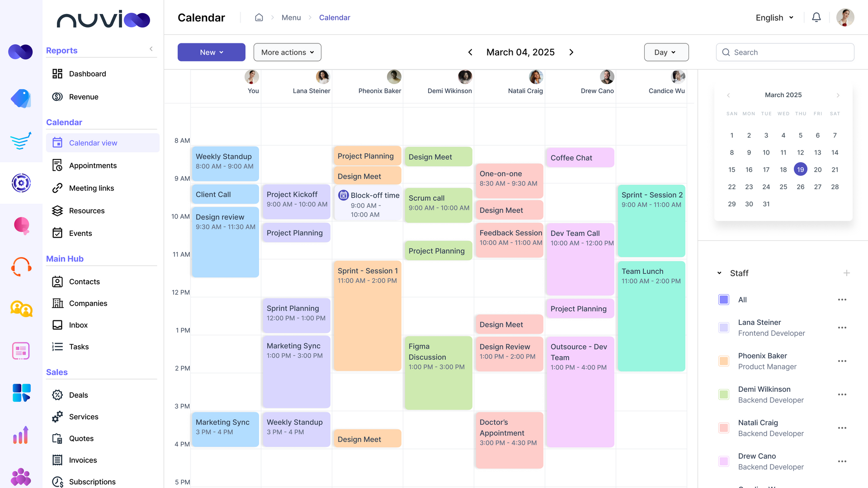
Task: Click the New button
Action: point(211,52)
